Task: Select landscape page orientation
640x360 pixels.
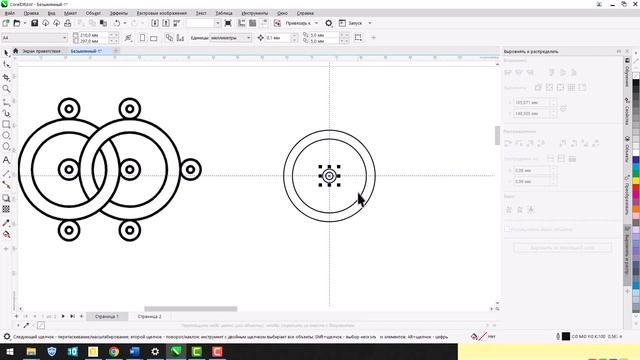Action: [153, 38]
